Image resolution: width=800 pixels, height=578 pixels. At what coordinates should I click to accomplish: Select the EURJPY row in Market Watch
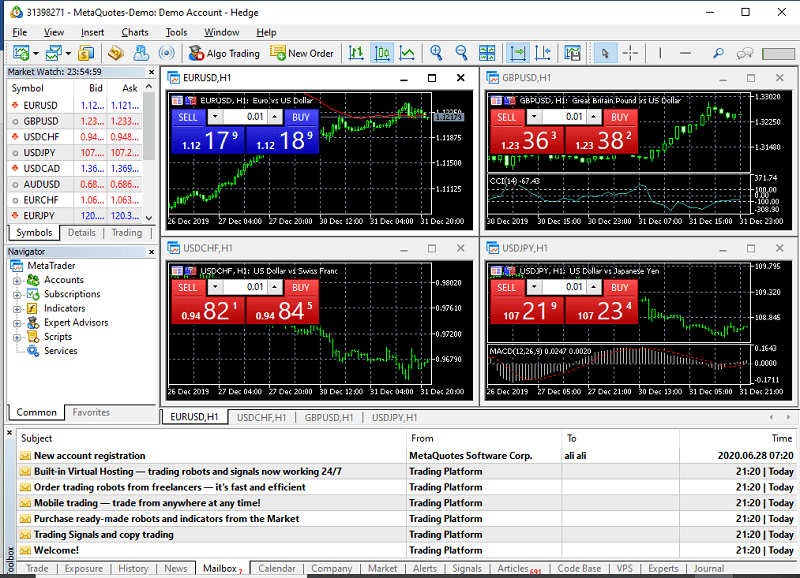pos(76,216)
